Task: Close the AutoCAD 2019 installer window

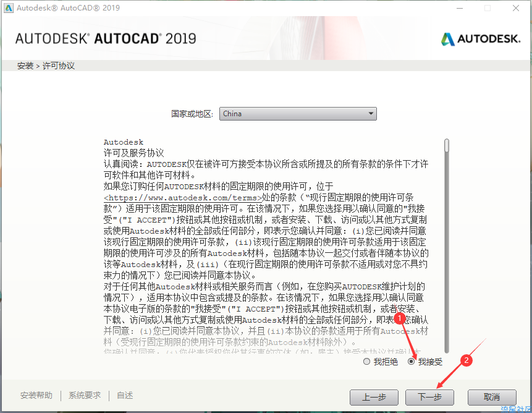Action: tap(516, 8)
